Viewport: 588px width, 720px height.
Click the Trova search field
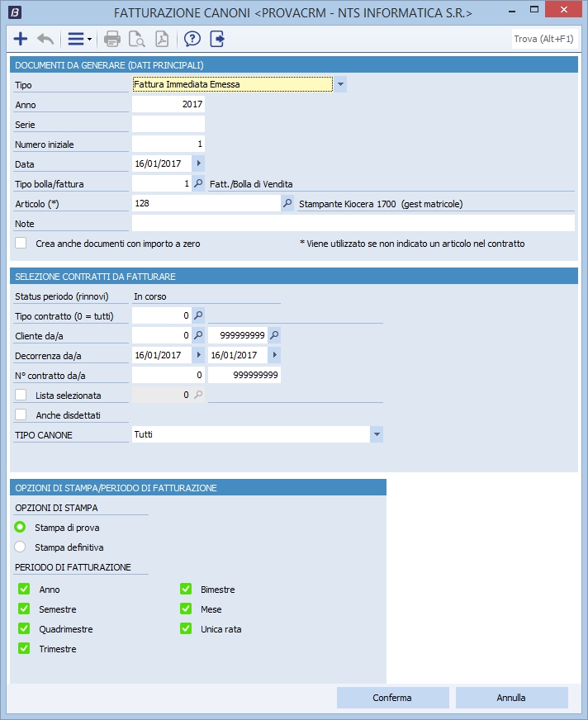pyautogui.click(x=545, y=39)
